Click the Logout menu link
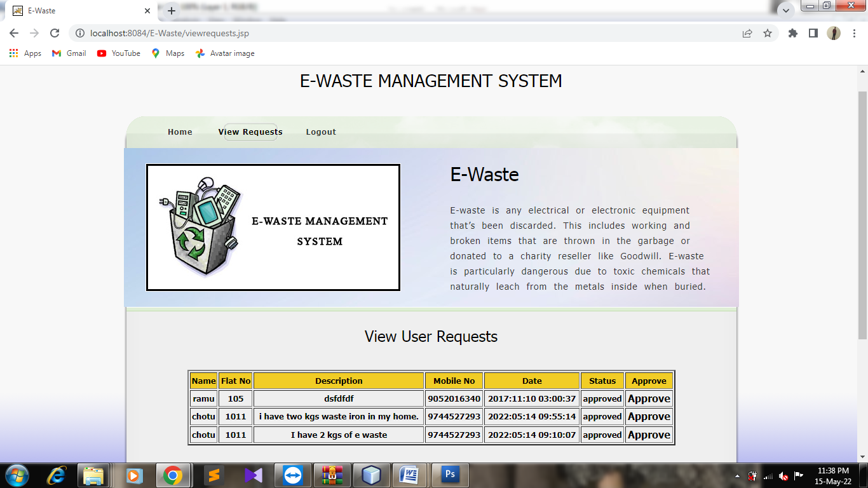This screenshot has height=488, width=868. [x=321, y=132]
